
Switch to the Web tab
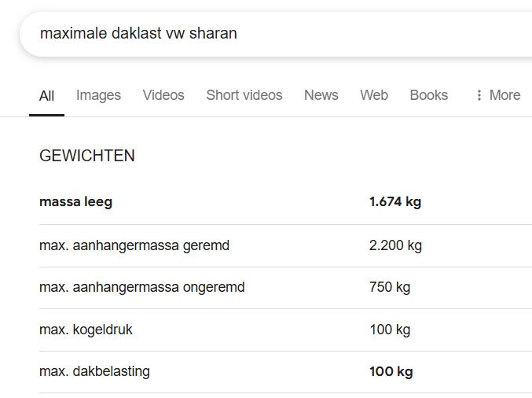(374, 95)
